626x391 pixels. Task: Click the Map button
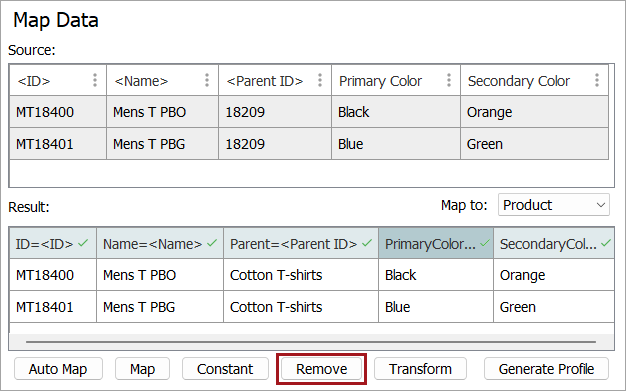coord(143,369)
